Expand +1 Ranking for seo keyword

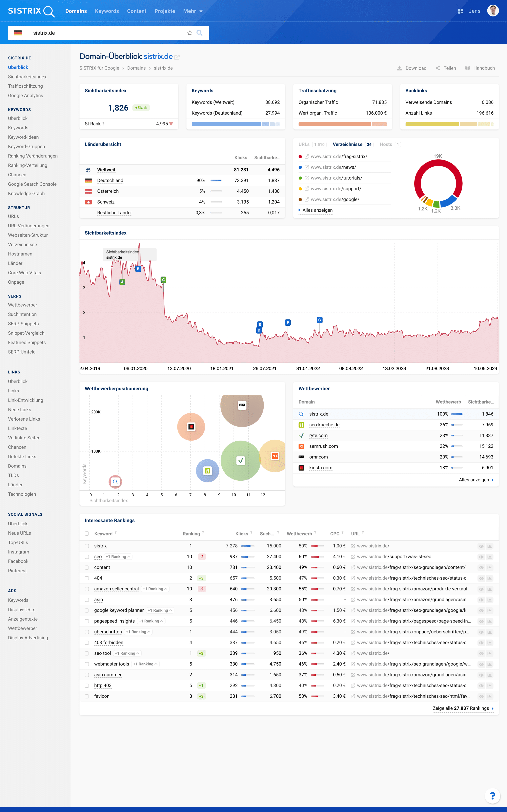118,557
